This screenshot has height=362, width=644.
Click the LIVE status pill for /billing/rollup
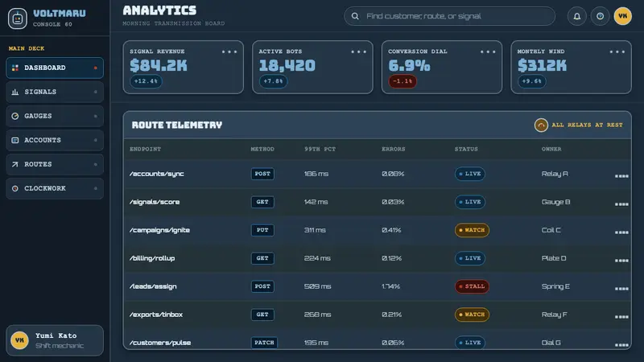pos(470,258)
